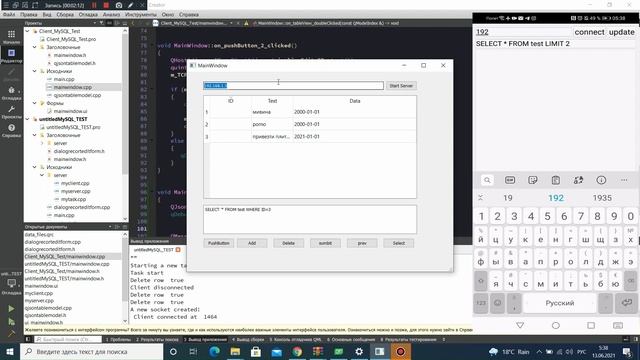Activate the recorder pen drawing tool
This screenshot has width=640, height=360.
coord(131,5)
